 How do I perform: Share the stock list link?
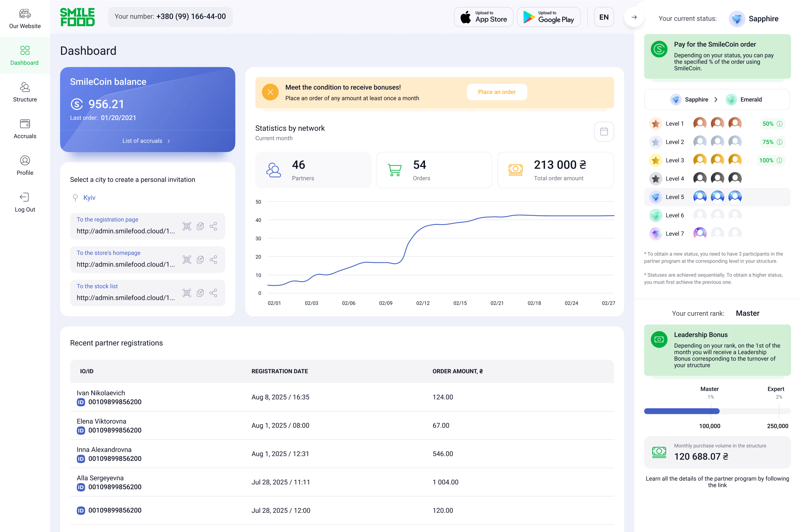click(213, 293)
